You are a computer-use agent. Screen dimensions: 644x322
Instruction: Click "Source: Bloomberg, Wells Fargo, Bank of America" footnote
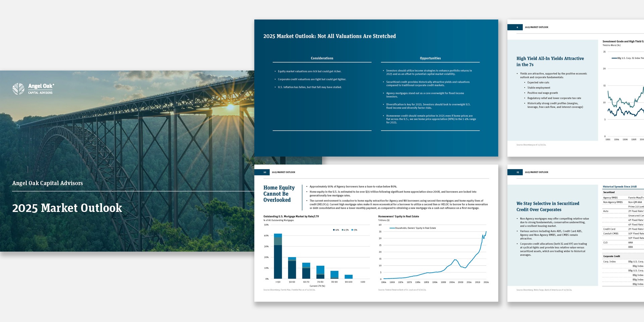tap(544, 290)
